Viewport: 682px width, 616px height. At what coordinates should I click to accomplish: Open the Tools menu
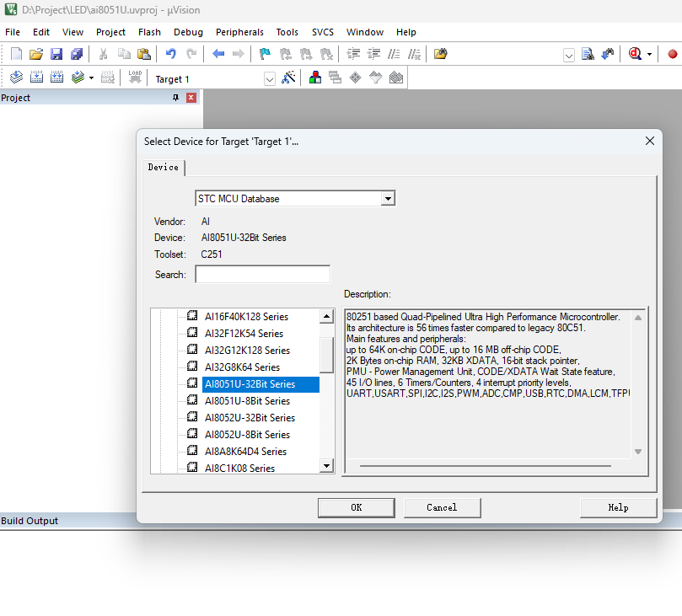click(287, 32)
